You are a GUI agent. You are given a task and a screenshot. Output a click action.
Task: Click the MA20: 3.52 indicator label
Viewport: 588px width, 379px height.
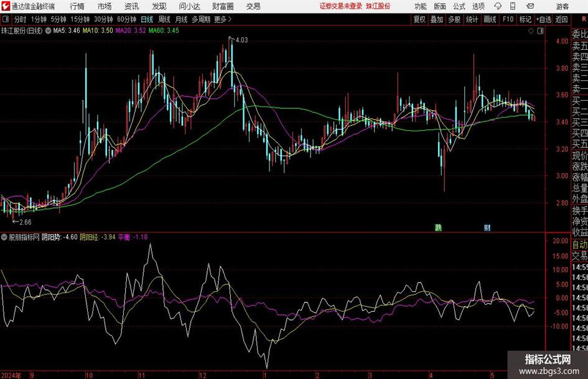coord(131,30)
